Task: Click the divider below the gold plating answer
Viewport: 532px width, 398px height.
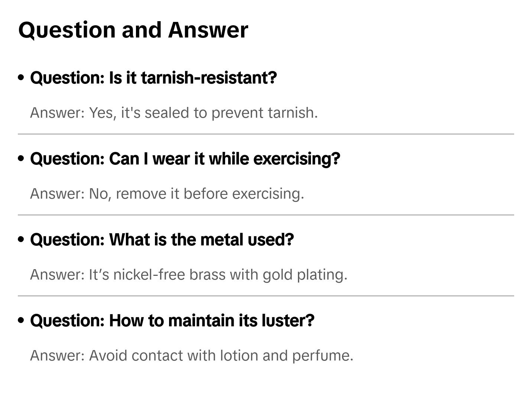Action: click(266, 296)
